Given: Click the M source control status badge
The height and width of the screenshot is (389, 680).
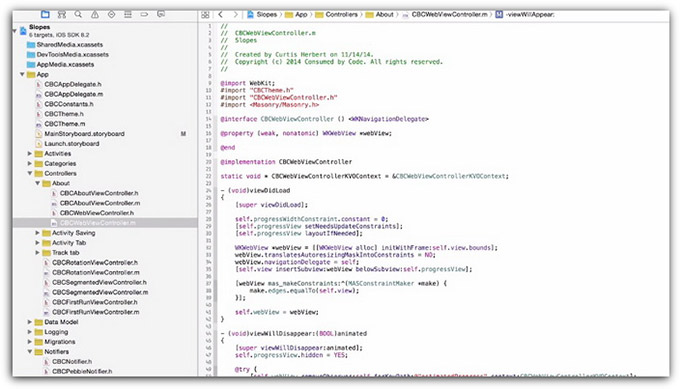Looking at the screenshot, I should [x=183, y=134].
